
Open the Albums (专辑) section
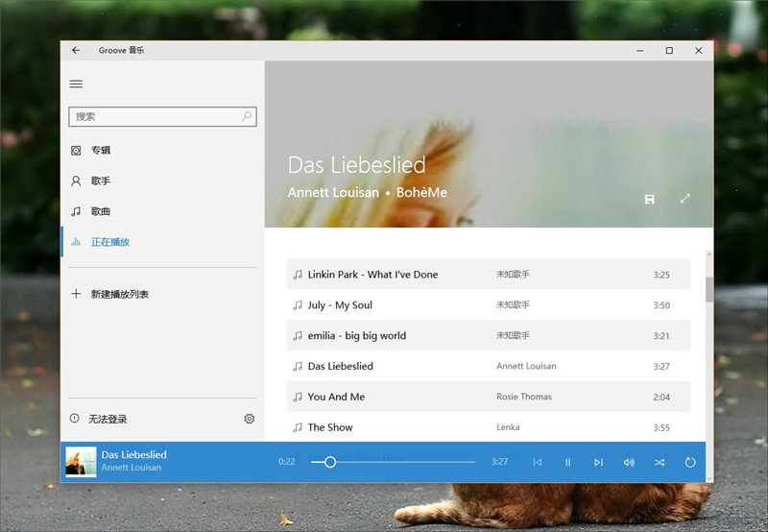click(x=101, y=150)
